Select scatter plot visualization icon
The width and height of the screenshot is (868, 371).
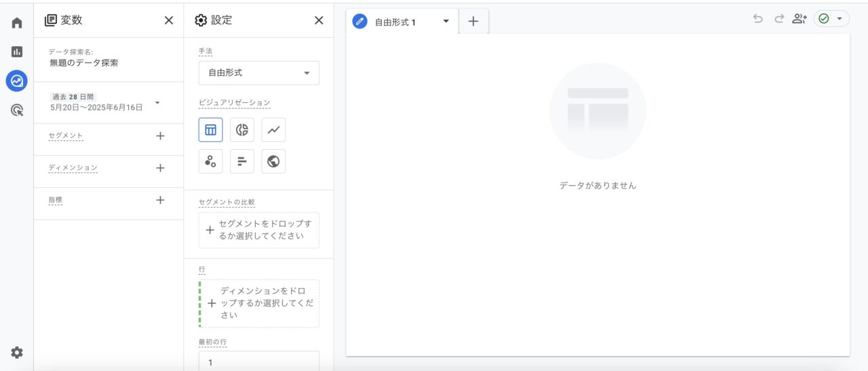coord(211,161)
